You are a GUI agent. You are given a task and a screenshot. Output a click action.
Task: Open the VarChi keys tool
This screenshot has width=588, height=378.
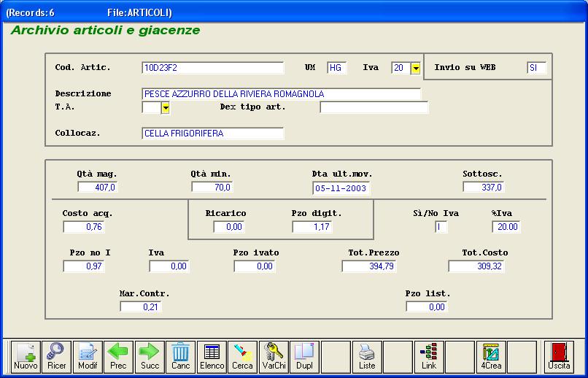pos(274,357)
